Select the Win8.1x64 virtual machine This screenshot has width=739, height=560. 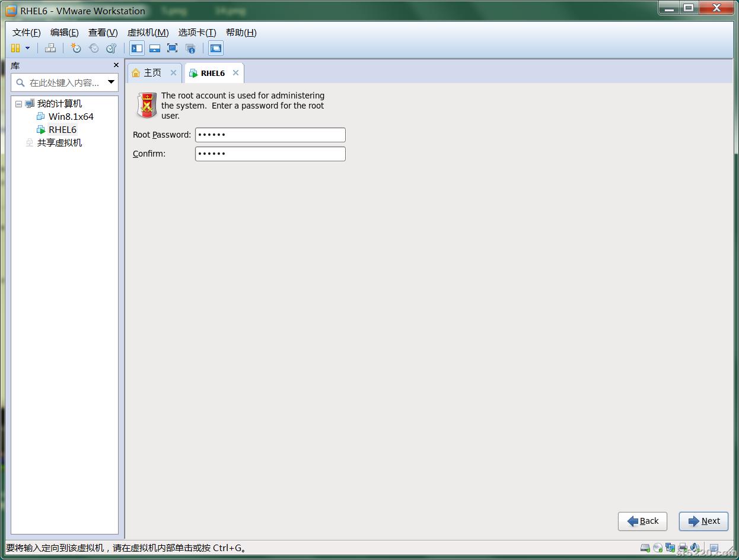(x=71, y=116)
